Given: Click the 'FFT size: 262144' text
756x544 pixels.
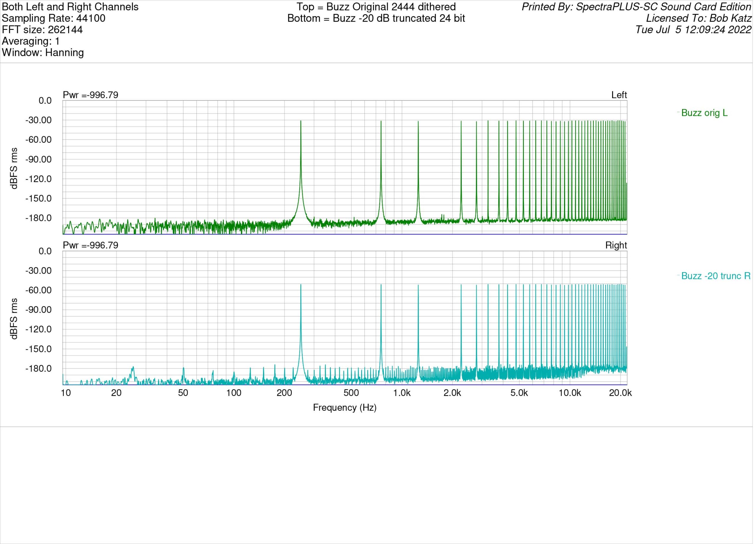Looking at the screenshot, I should click(42, 30).
